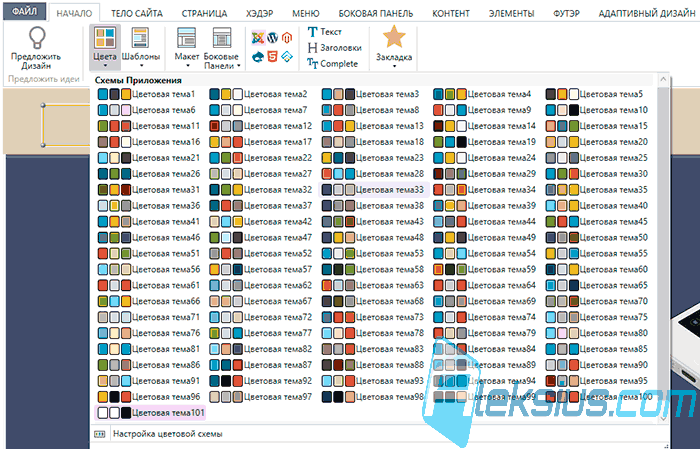The height and width of the screenshot is (449, 700).
Task: Click the Текст font tool
Action: [325, 32]
